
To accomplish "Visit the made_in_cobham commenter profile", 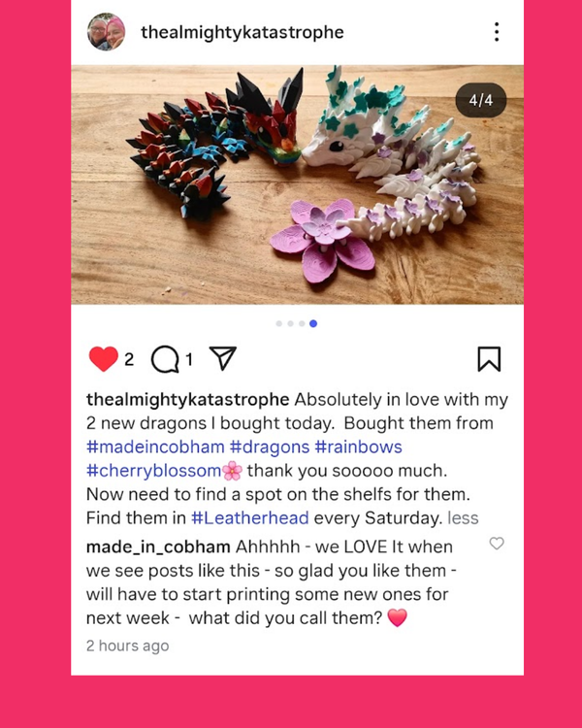I will point(158,546).
